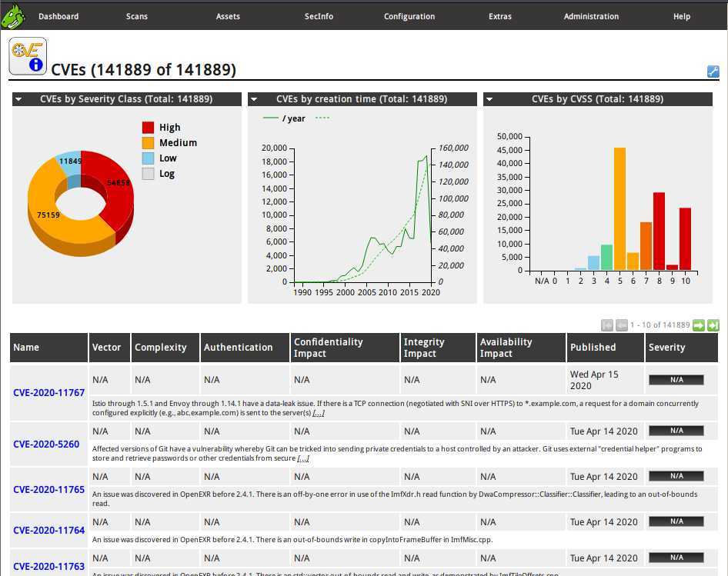Open the Help menu
Viewport: 728px width, 576px height.
[682, 16]
